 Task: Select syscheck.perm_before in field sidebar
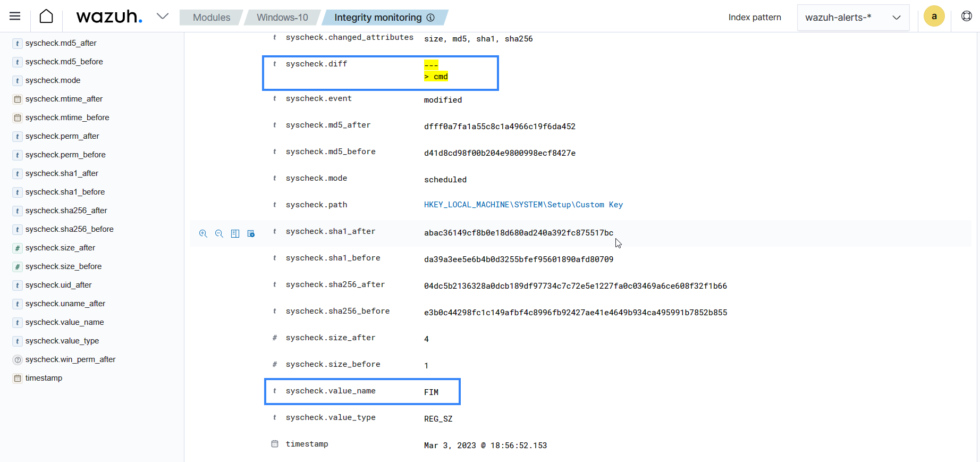(65, 155)
